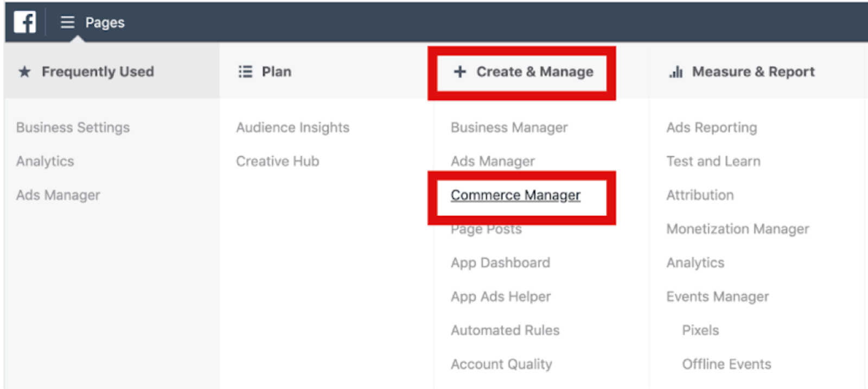View Account Quality
Image resolution: width=868 pixels, height=389 pixels.
(501, 364)
